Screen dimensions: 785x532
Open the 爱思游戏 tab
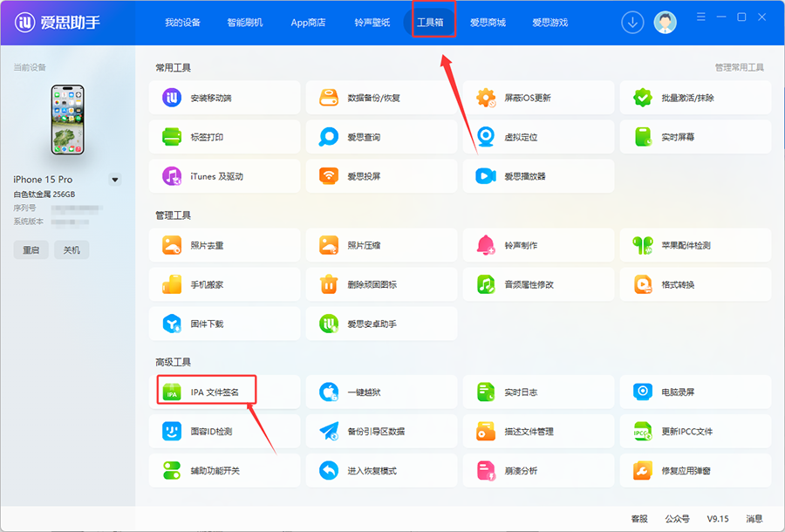(549, 23)
